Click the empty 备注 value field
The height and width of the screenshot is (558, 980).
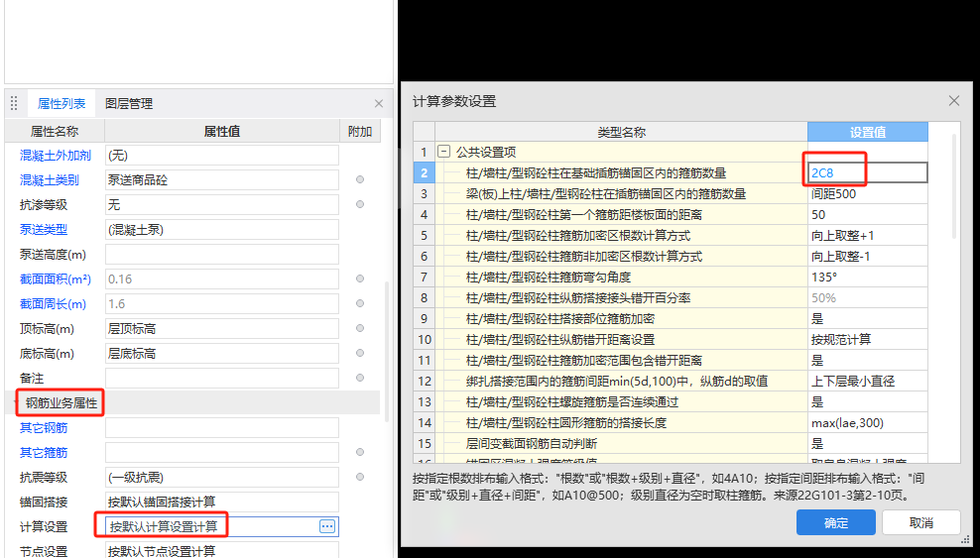pos(222,378)
